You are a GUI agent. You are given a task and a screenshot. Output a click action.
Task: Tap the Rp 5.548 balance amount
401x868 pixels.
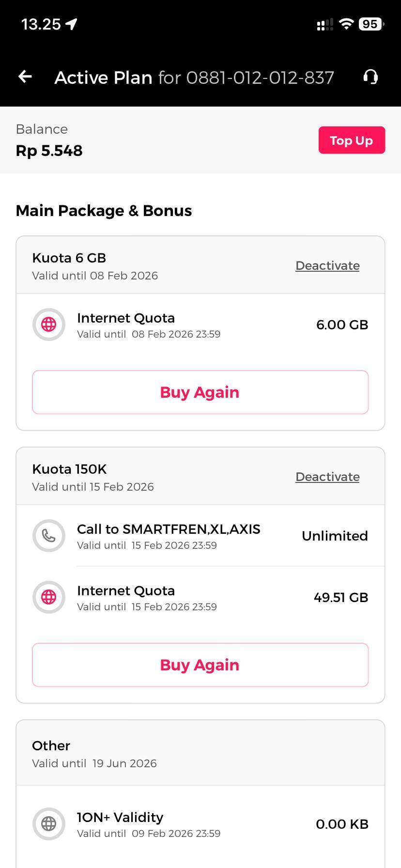click(49, 151)
